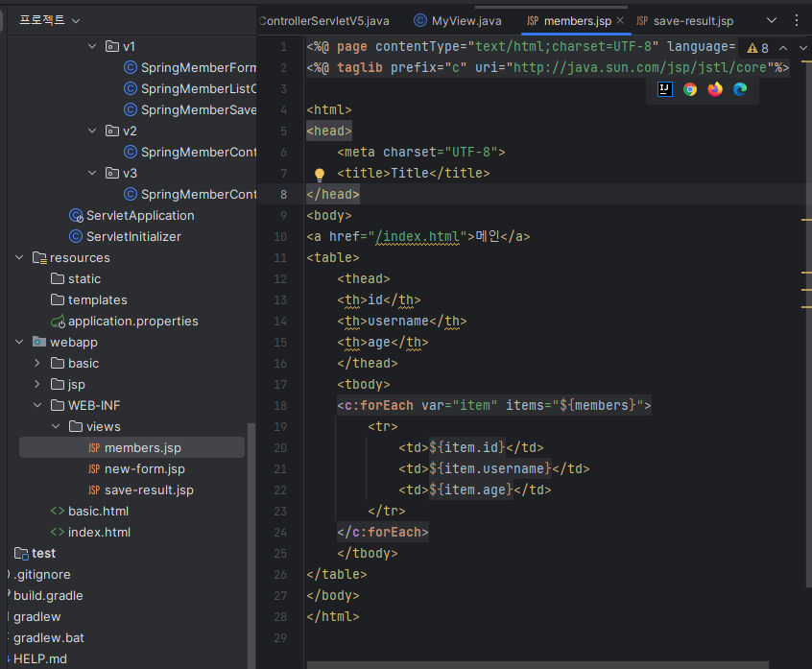The width and height of the screenshot is (812, 669).
Task: Click the editor horizontal scrollbar
Action: click(537, 665)
